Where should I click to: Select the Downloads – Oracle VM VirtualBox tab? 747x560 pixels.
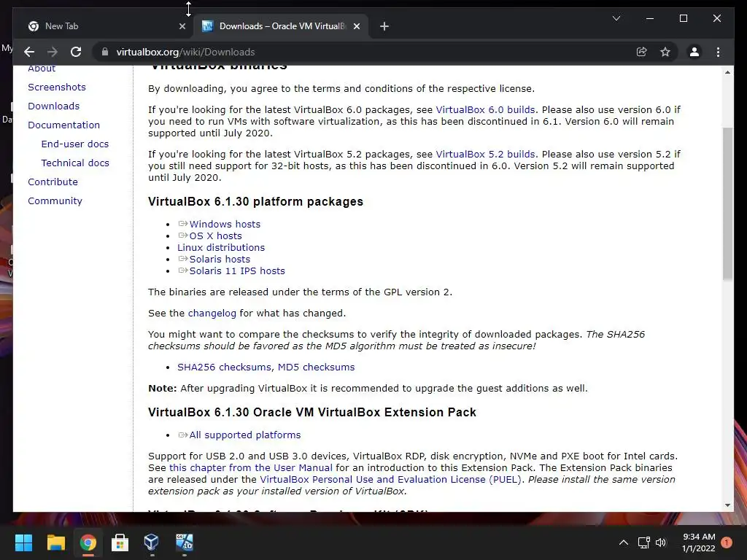pos(280,26)
